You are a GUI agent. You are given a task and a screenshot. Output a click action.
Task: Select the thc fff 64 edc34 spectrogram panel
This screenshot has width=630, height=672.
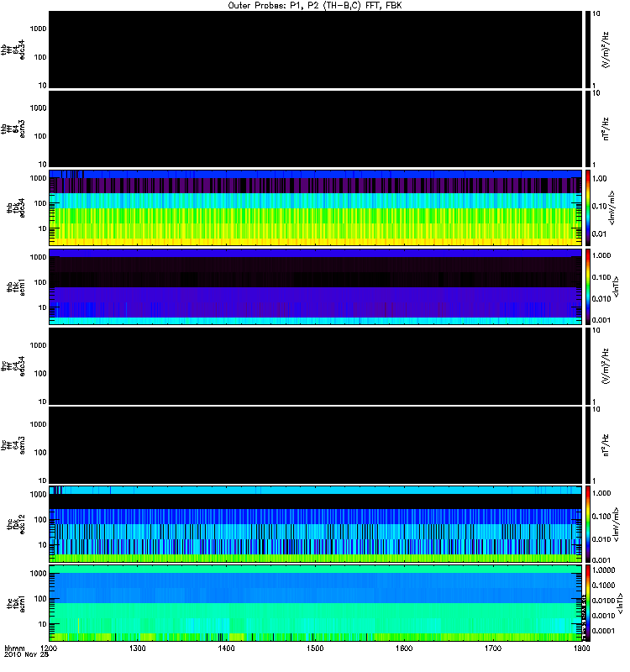315,366
